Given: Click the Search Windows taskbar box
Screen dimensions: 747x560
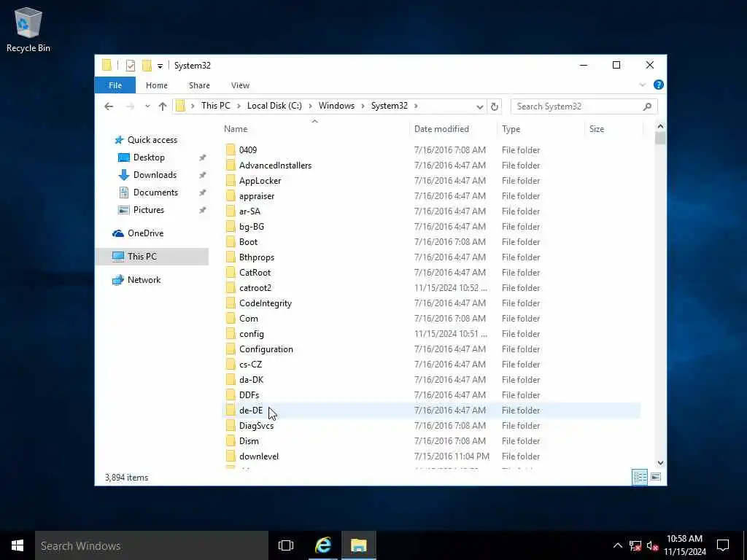Looking at the screenshot, I should (152, 545).
